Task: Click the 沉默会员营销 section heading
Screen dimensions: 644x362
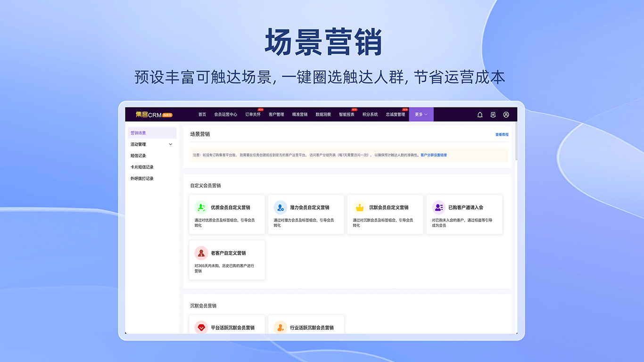Action: coord(203,306)
